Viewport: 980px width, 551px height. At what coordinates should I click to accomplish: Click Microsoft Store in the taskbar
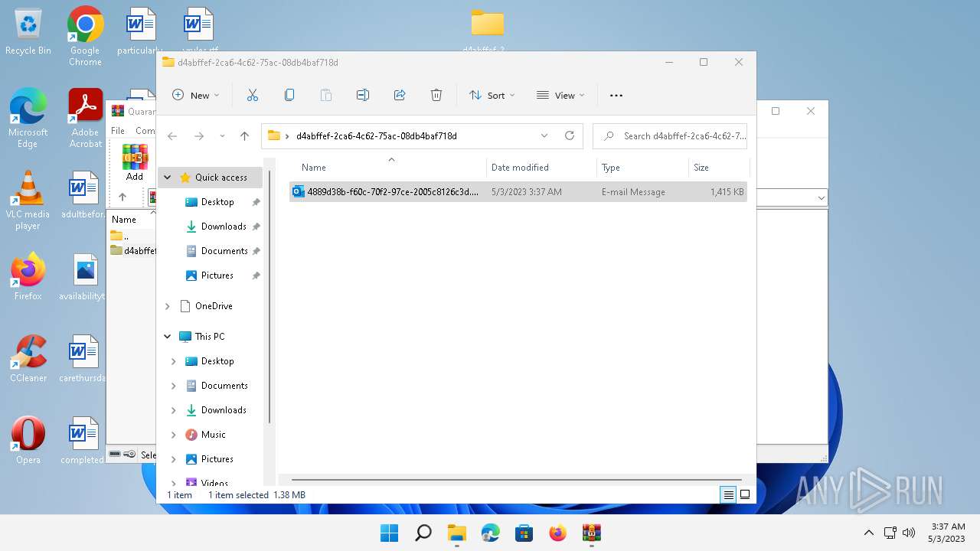[524, 533]
